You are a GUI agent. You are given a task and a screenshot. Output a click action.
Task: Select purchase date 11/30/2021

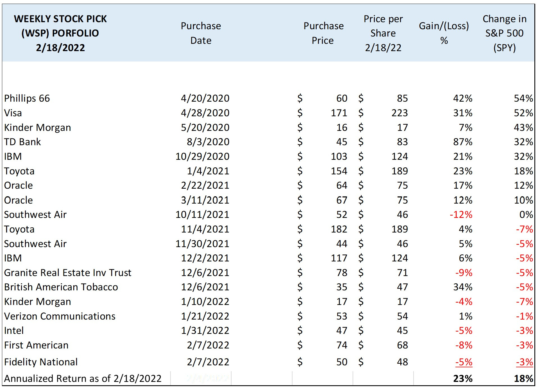(203, 244)
